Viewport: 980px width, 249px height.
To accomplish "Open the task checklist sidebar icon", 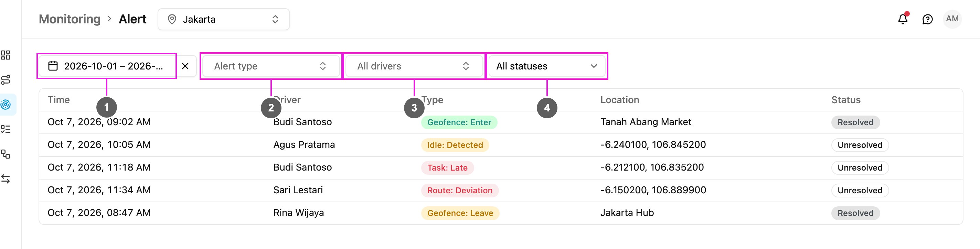I will tap(6, 129).
